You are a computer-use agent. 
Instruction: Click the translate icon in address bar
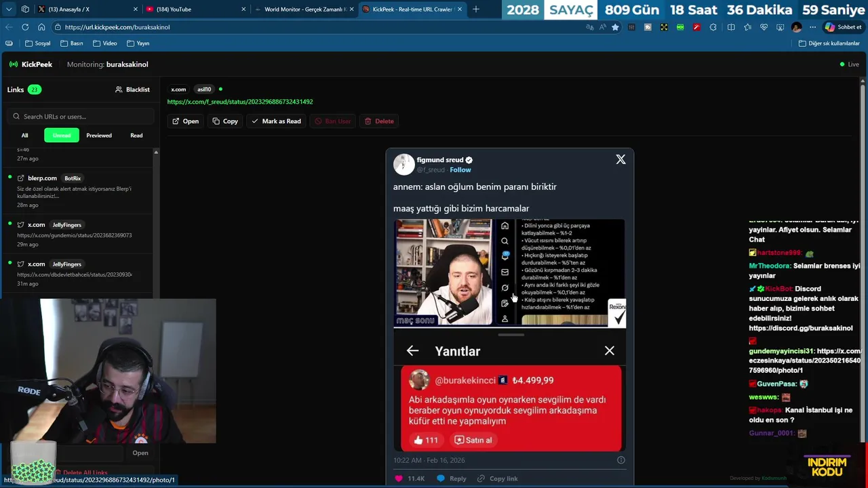(590, 27)
